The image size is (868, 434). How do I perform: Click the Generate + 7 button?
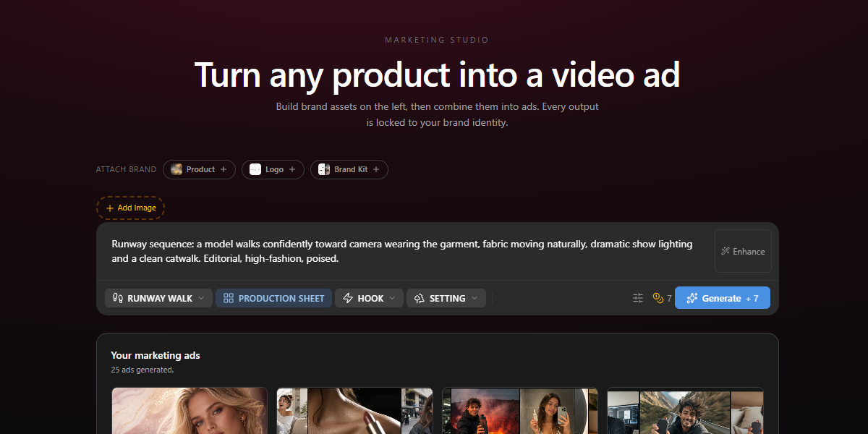(x=723, y=298)
